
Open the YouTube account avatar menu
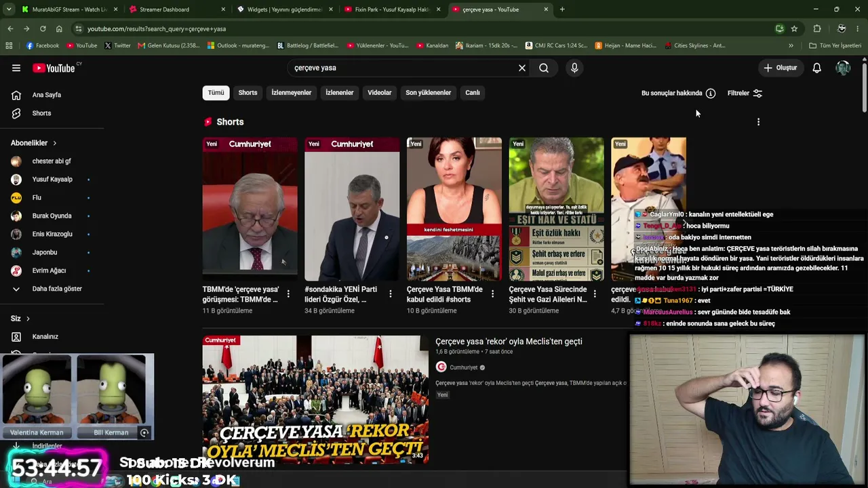[843, 68]
